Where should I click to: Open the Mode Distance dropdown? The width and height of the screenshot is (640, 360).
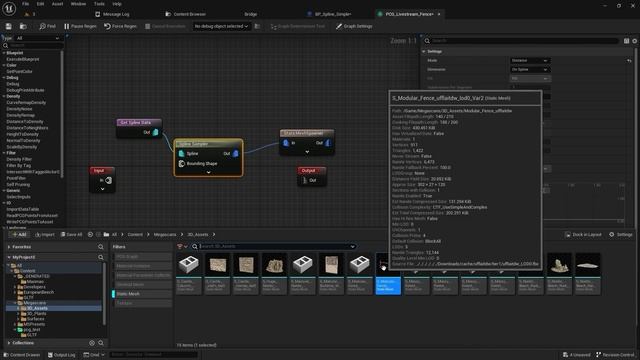(x=529, y=60)
